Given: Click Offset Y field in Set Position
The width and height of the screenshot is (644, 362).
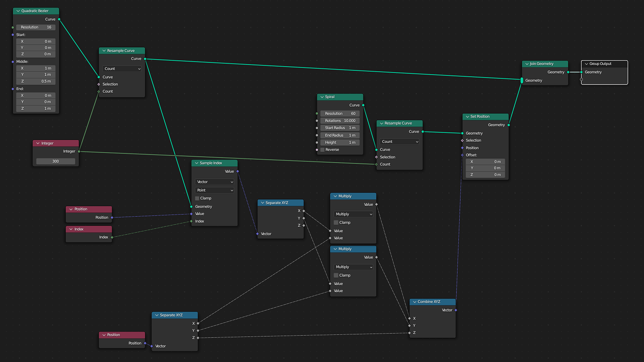Looking at the screenshot, I should 485,168.
